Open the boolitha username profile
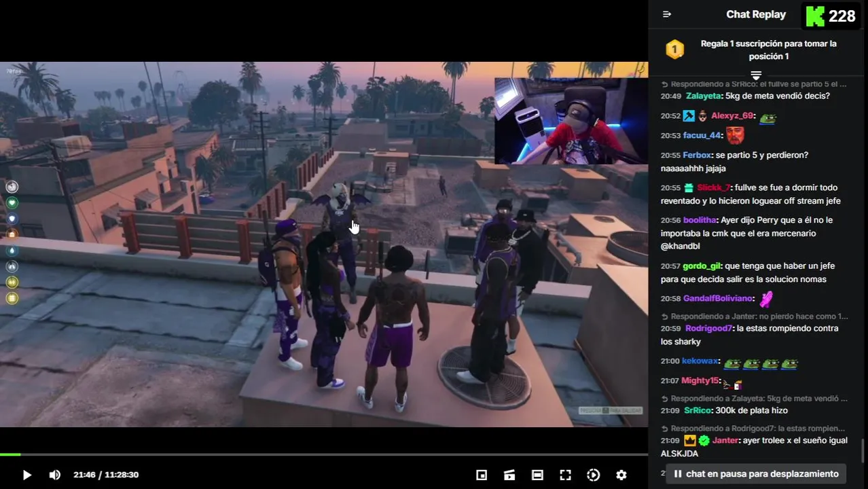Viewport: 868px width, 489px height. tap(700, 221)
